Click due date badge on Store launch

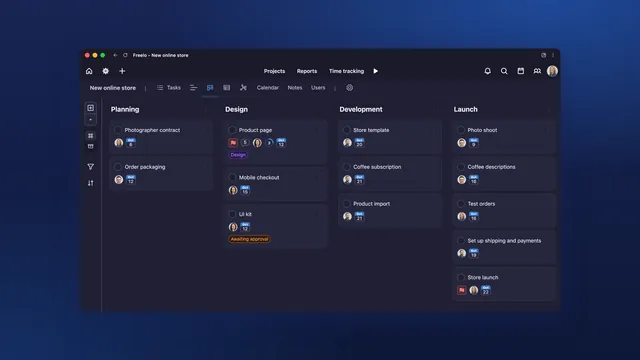coord(486,290)
